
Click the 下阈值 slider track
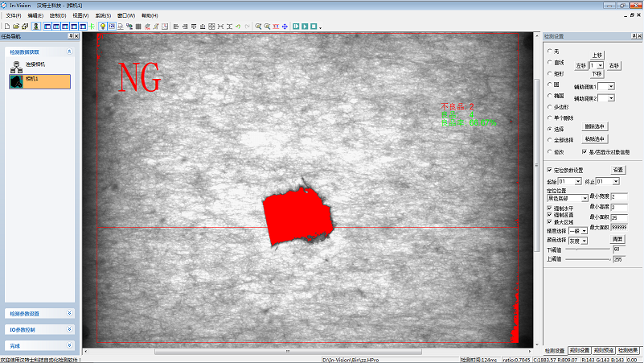pyautogui.click(x=587, y=250)
